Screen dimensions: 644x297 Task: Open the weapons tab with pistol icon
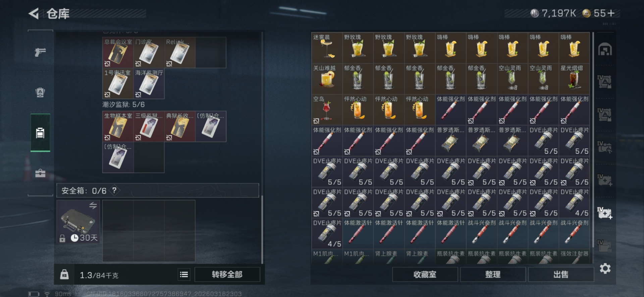click(40, 52)
